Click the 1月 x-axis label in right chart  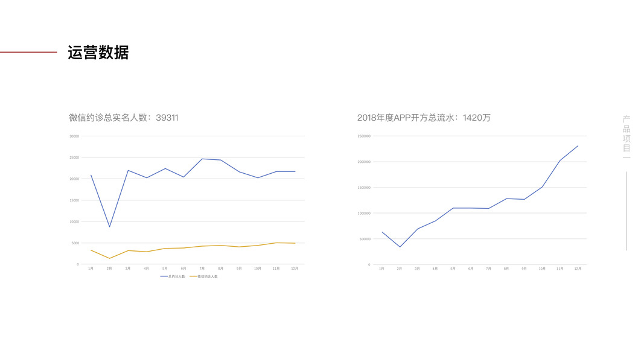pyautogui.click(x=381, y=268)
